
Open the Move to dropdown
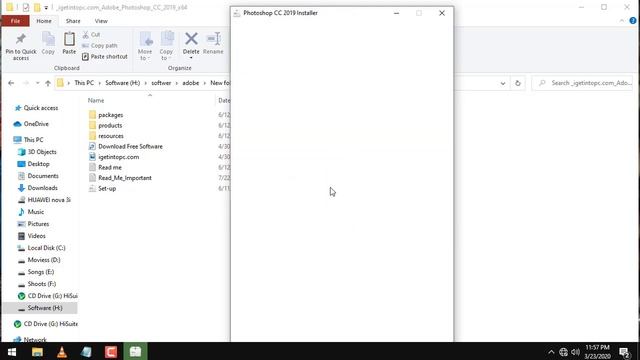145,46
